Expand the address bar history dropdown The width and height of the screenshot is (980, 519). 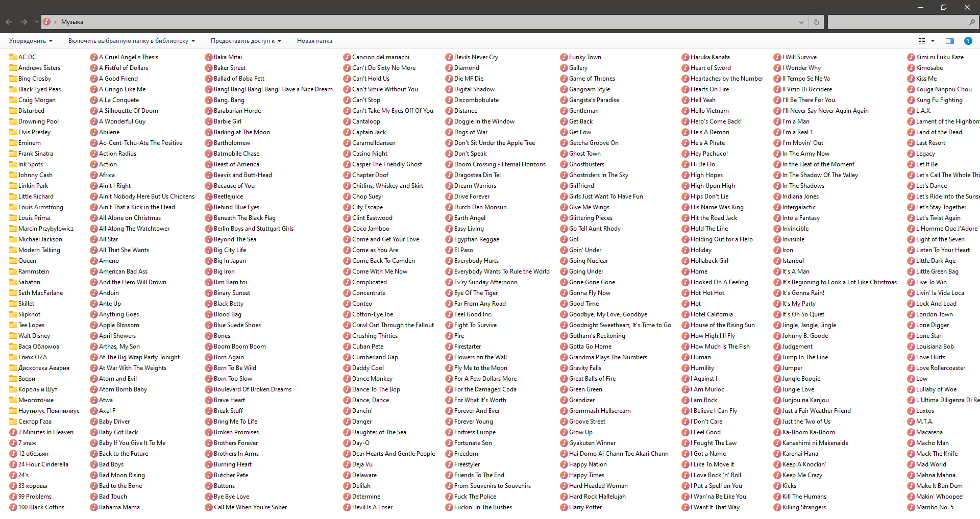801,22
